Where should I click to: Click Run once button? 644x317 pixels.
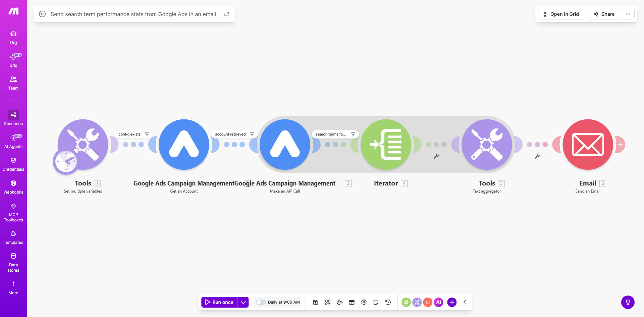coord(219,302)
